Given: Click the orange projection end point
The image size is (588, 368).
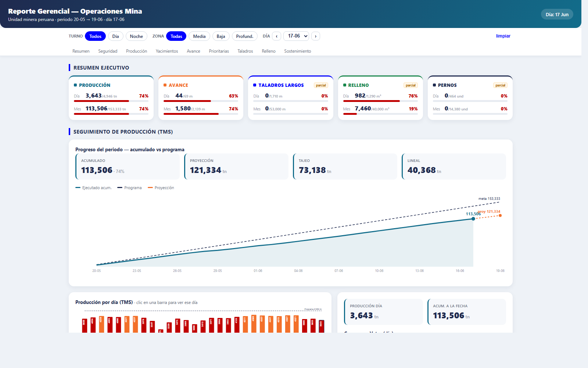Looking at the screenshot, I should (500, 216).
